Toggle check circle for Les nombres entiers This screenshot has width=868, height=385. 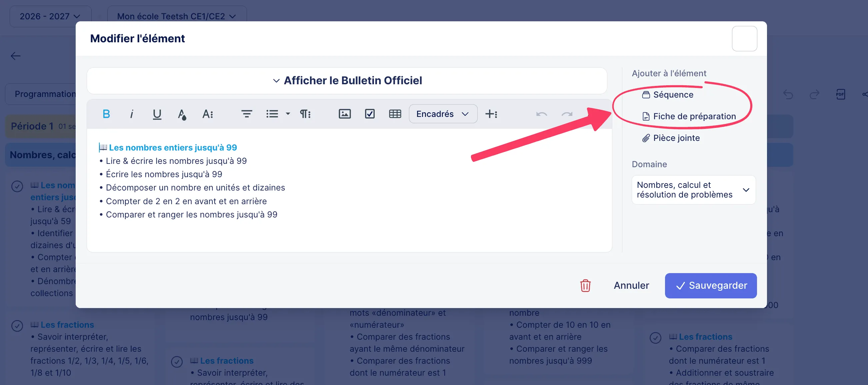coord(17,186)
